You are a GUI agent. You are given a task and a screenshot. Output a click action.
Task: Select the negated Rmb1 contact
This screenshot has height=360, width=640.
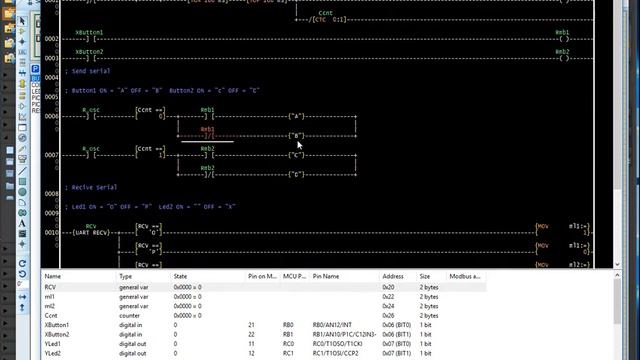[x=208, y=133]
